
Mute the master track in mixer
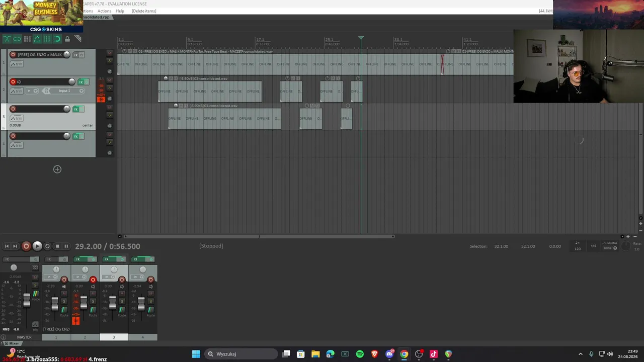(x=35, y=277)
